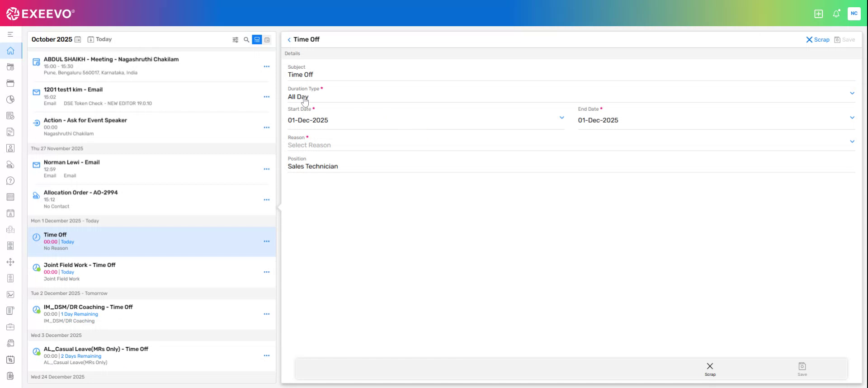Click the EXEEVO logo

tap(40, 14)
